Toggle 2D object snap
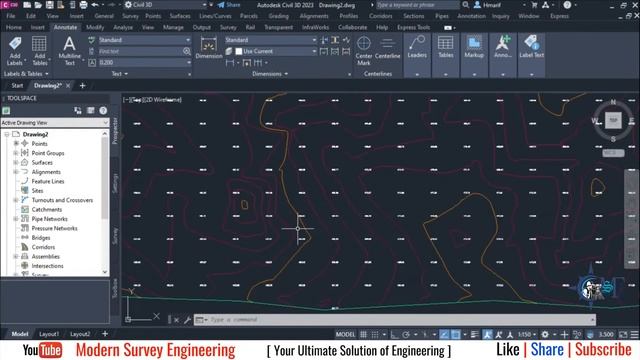Viewport: 640px width, 360px height. pos(456,334)
